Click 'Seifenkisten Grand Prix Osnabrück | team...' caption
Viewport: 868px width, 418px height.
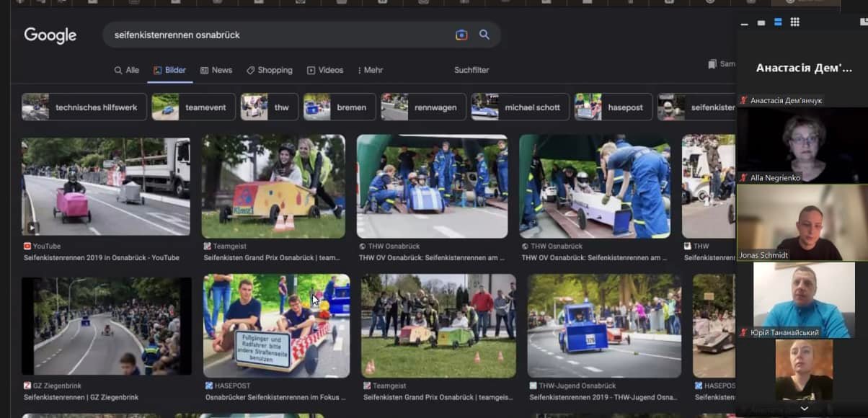[272, 257]
